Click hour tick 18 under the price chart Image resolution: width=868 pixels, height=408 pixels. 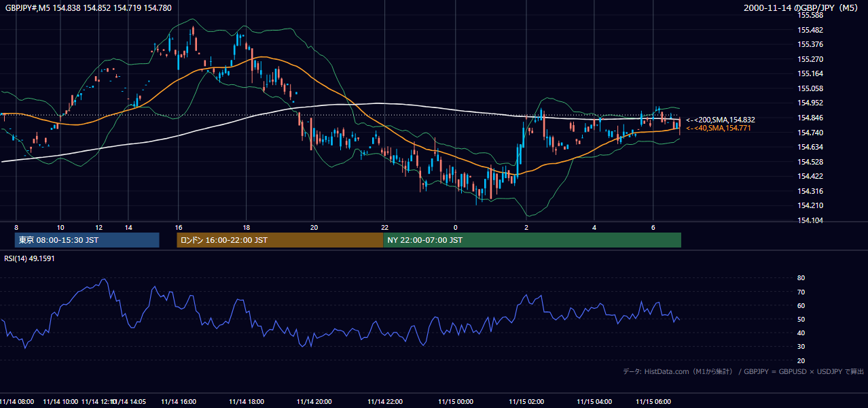coord(246,227)
